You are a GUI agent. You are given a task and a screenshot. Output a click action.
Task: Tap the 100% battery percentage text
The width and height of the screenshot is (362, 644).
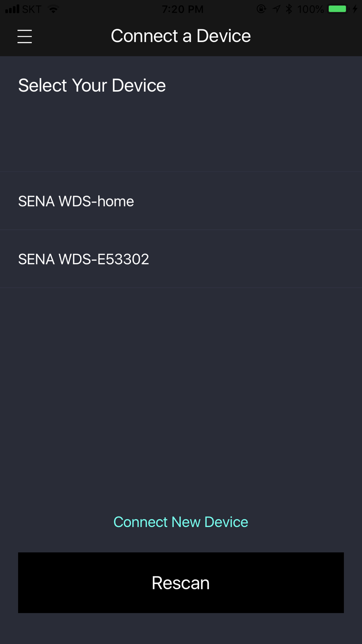click(x=311, y=9)
